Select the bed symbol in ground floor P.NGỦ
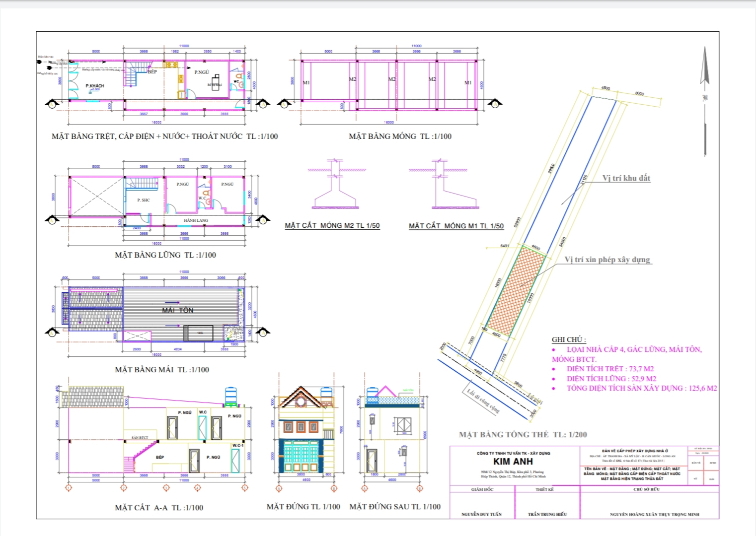The width and height of the screenshot is (756, 536). pyautogui.click(x=216, y=82)
